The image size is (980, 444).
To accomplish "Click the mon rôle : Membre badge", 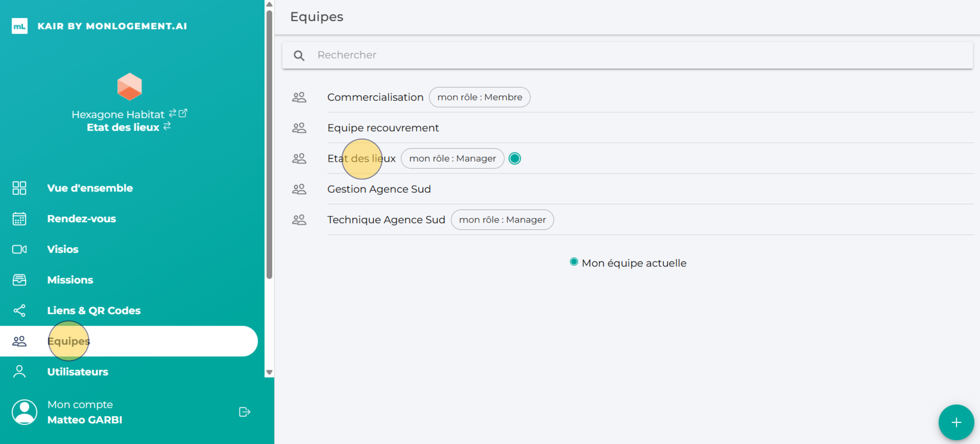I will [x=479, y=97].
